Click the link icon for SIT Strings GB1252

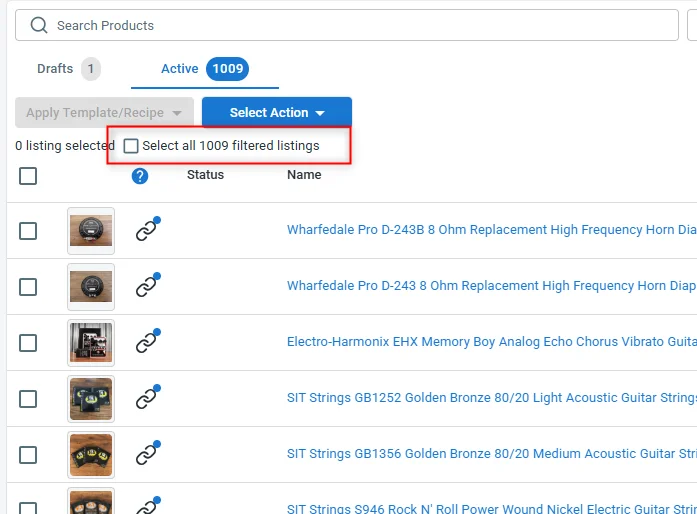pos(147,399)
